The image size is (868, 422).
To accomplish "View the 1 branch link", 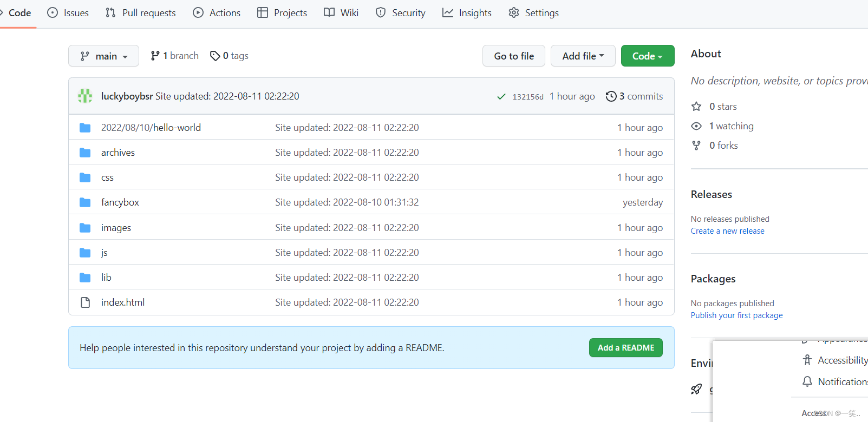I will pos(174,56).
